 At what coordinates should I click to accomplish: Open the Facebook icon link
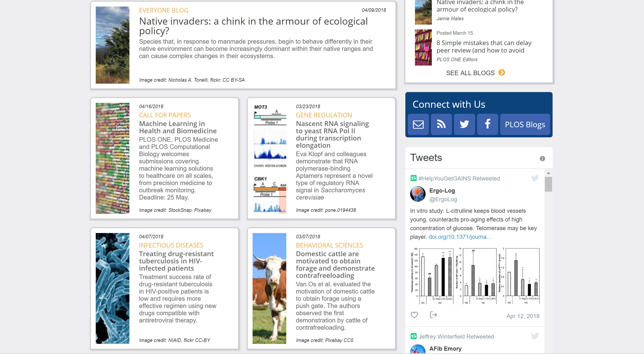tap(487, 124)
